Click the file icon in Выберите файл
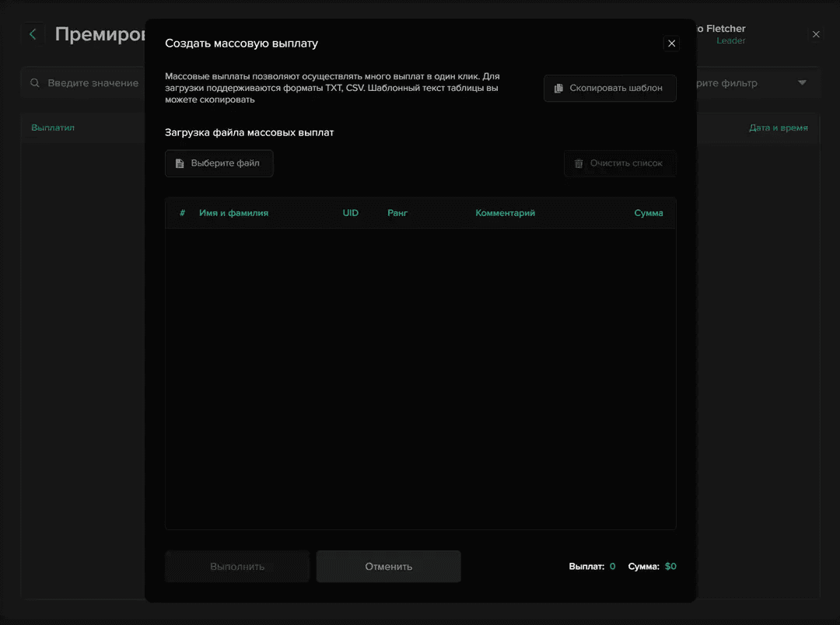Viewport: 840px width, 625px height. click(x=180, y=163)
